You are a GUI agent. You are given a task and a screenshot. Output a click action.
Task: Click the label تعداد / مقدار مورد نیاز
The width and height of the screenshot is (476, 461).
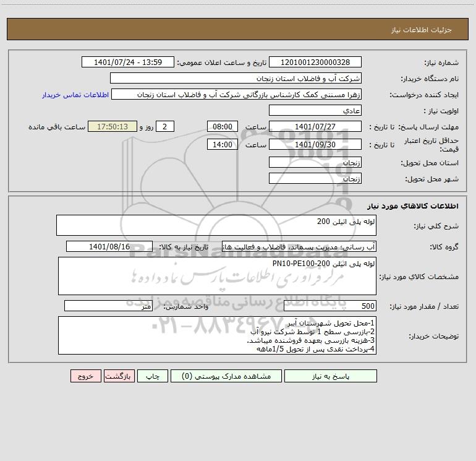pyautogui.click(x=424, y=307)
